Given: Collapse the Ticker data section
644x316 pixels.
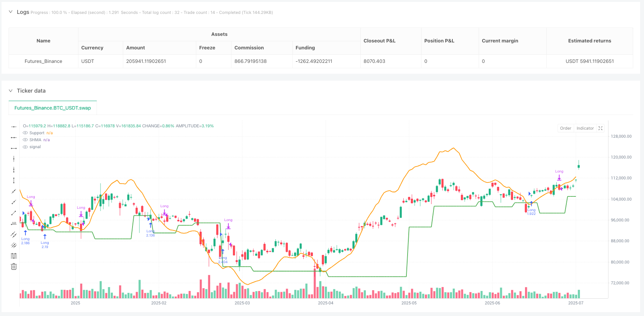Looking at the screenshot, I should [10, 91].
